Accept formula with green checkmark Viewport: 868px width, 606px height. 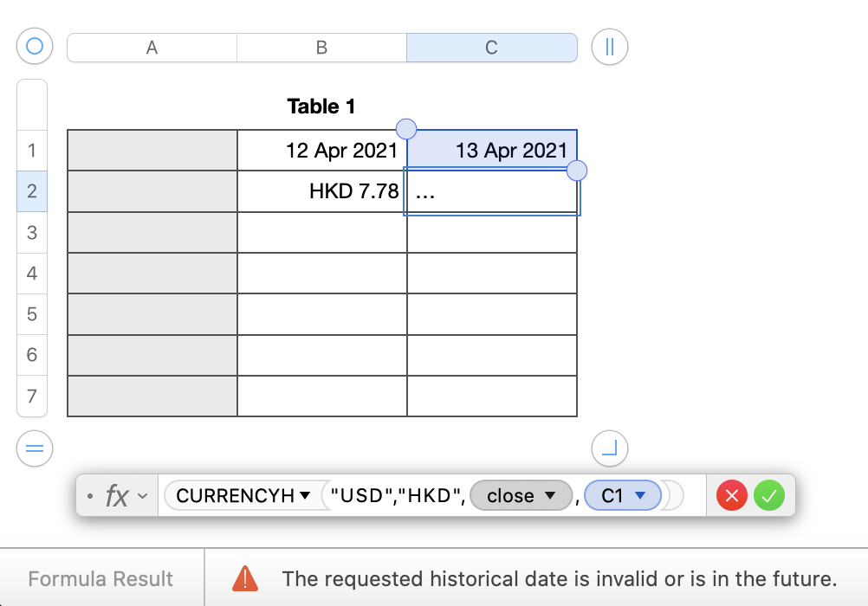[x=768, y=496]
